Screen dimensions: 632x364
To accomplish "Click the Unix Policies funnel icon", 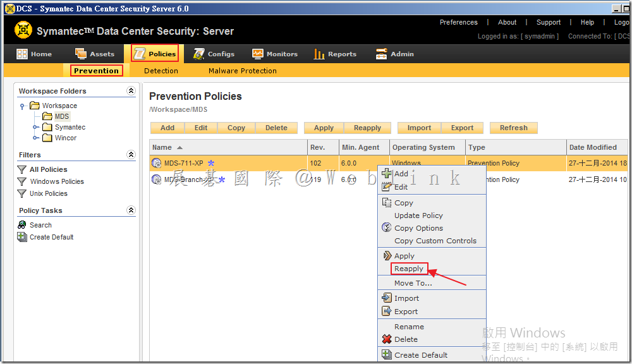I will coord(21,194).
